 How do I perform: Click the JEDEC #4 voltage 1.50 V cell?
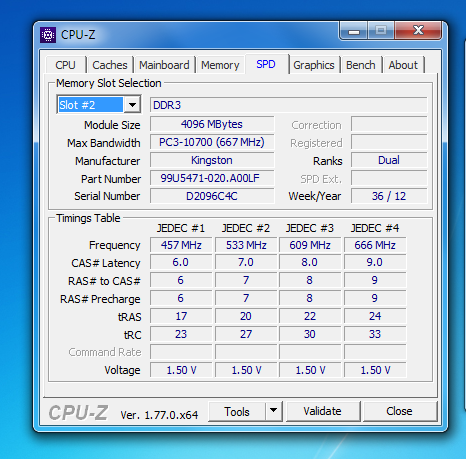tap(375, 370)
